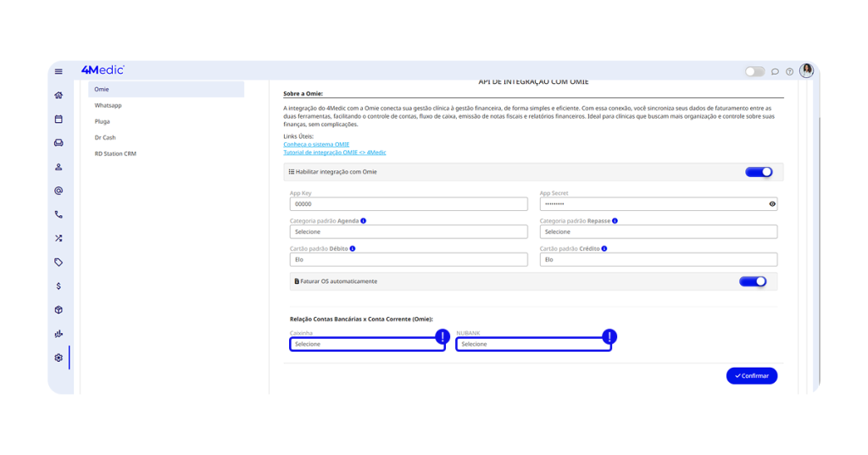868x455 pixels.
Task: Choose RD Station CRM integration
Action: (115, 153)
